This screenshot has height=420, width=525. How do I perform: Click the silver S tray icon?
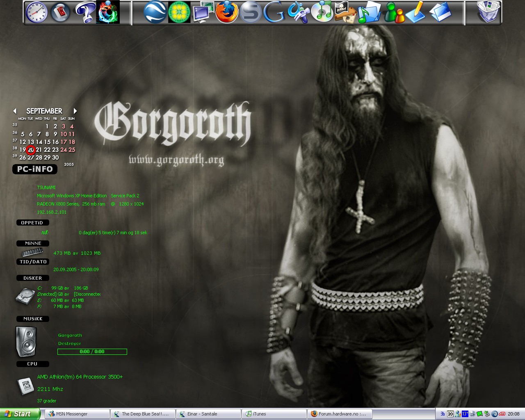click(472, 414)
